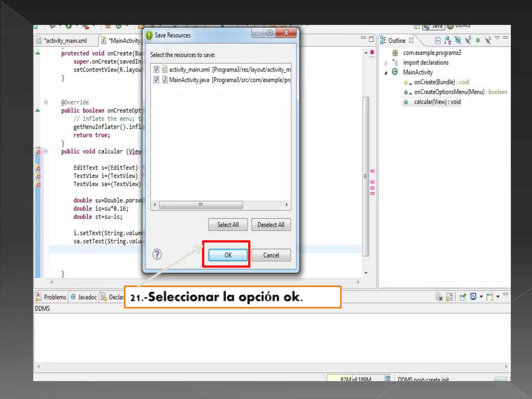Toggle Hide Fields icon in Outline
This screenshot has height=399, width=532.
coord(458,41)
